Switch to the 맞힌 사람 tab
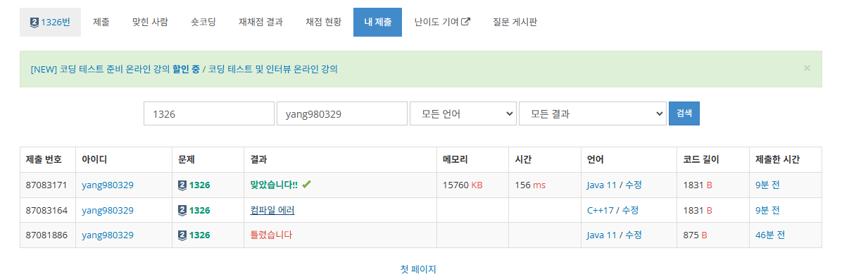Viewport: 868px width, 277px height. click(150, 23)
